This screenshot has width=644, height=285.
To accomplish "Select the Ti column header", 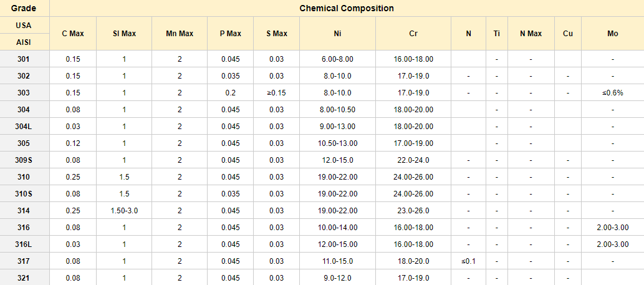I will (x=497, y=34).
